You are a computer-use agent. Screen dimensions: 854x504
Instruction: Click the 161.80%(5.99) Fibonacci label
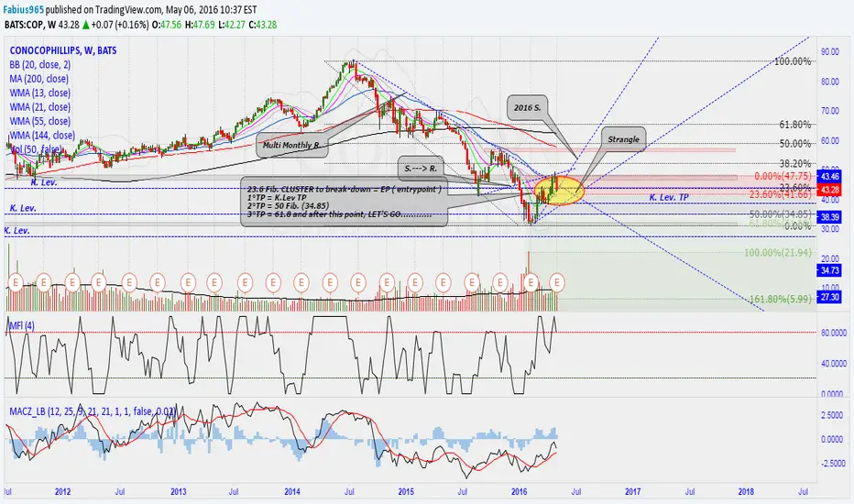click(781, 299)
